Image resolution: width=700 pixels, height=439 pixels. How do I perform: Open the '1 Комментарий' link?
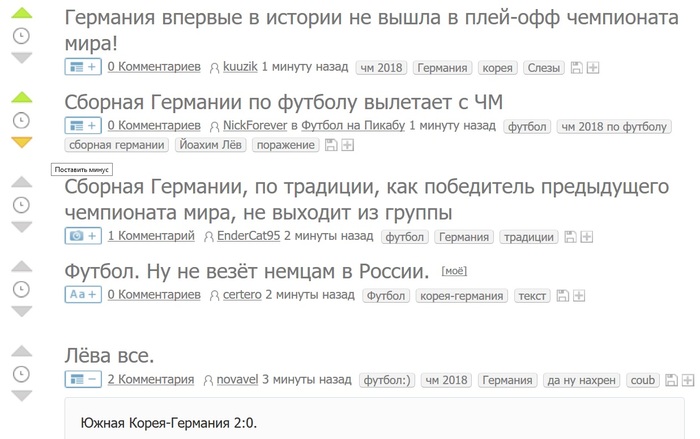tap(151, 236)
